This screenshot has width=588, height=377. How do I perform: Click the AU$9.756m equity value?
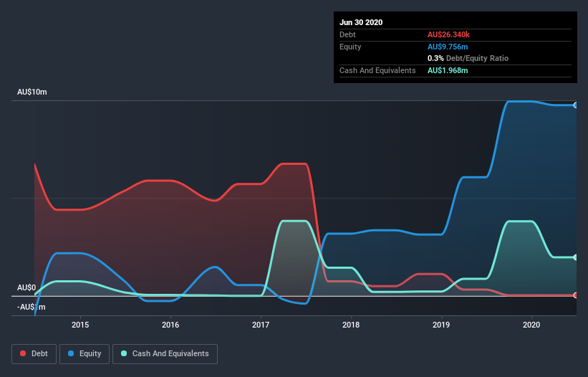click(448, 47)
